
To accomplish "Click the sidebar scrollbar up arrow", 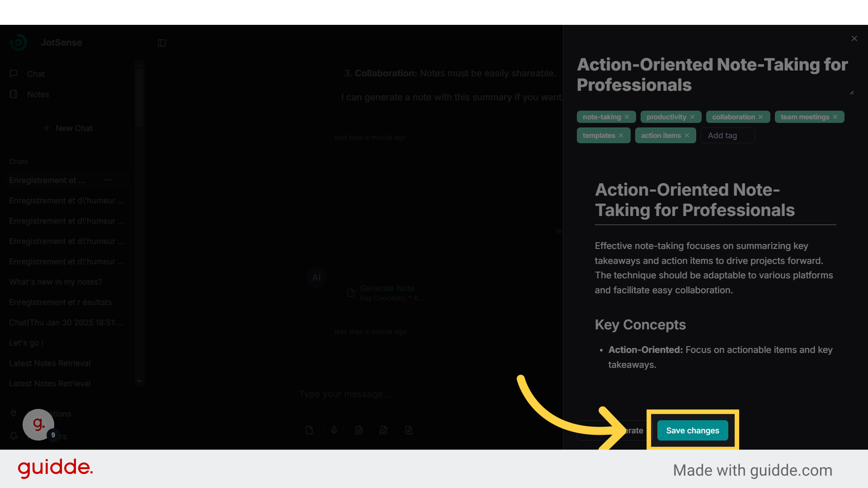I will pyautogui.click(x=139, y=65).
